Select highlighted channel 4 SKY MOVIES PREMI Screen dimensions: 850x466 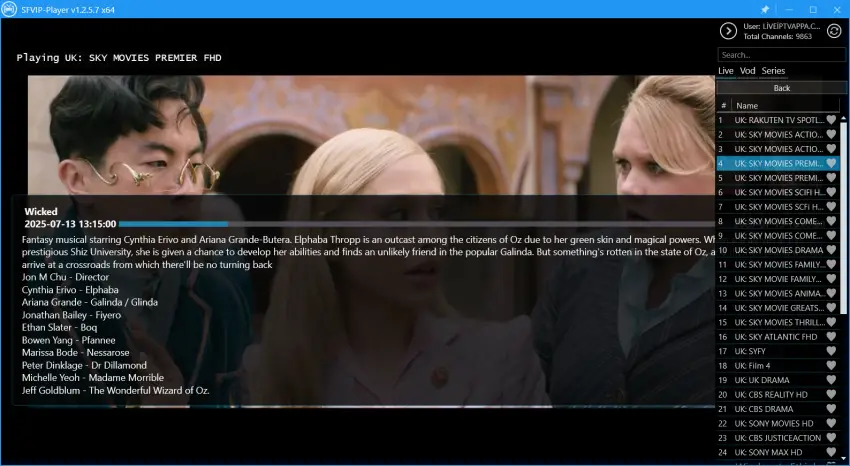pos(778,163)
